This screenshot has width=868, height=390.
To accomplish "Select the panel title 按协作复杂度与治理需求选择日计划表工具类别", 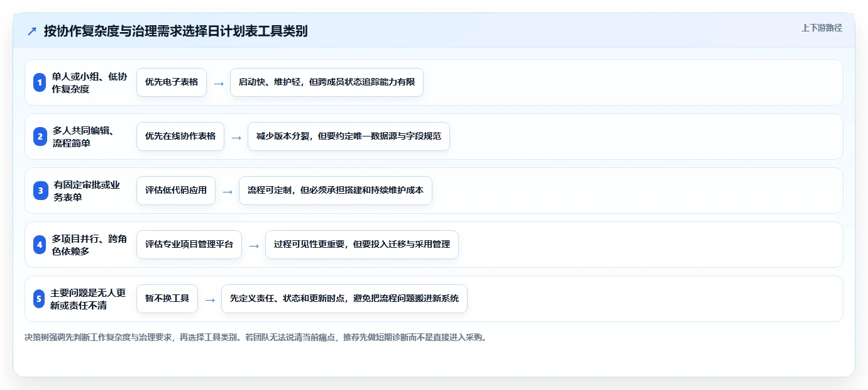I will (x=175, y=31).
